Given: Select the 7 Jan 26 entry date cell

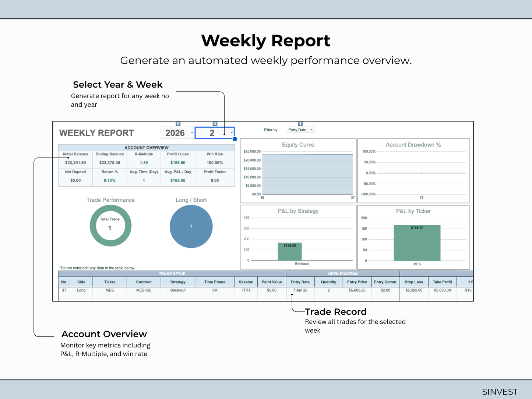Looking at the screenshot, I should (300, 290).
